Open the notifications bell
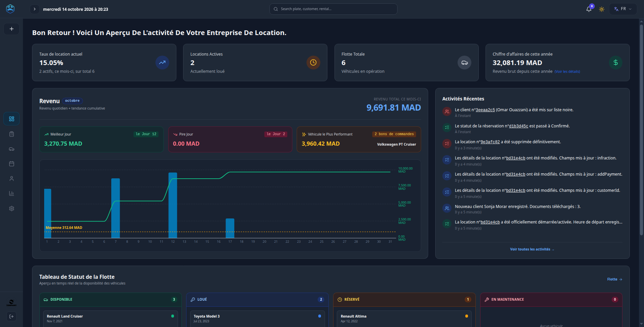This screenshot has width=644, height=327. [x=589, y=9]
